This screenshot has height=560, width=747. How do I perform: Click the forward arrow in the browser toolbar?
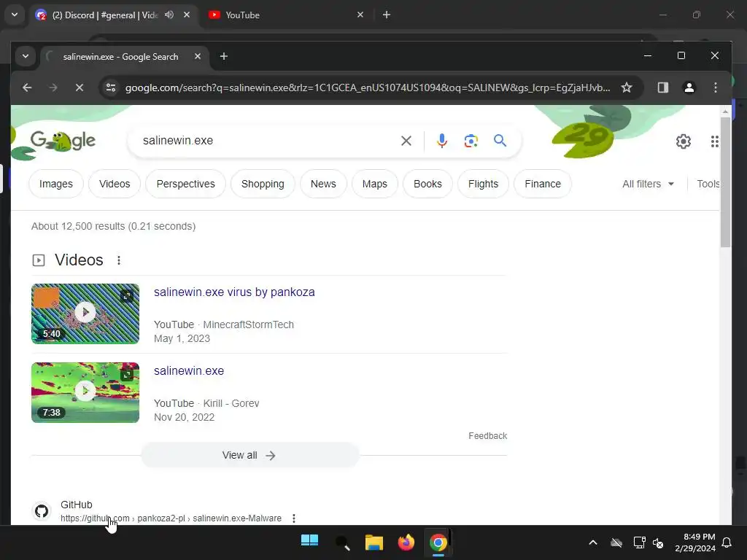[53, 87]
